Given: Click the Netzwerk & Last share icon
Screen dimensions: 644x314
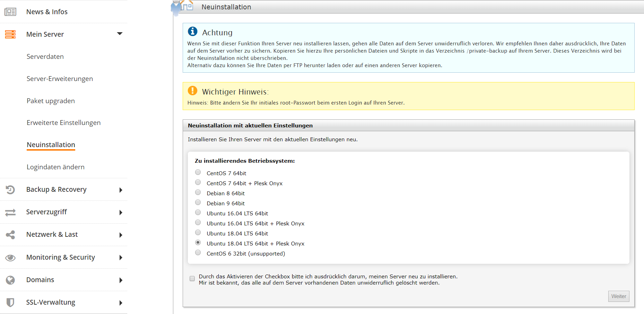Looking at the screenshot, I should click(10, 235).
